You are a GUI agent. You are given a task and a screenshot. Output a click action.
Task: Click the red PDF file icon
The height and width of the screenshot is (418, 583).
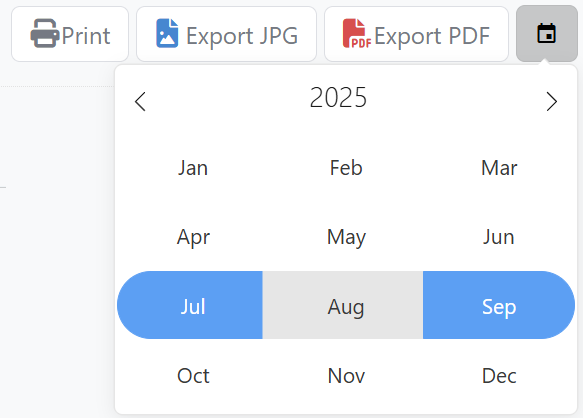(357, 33)
